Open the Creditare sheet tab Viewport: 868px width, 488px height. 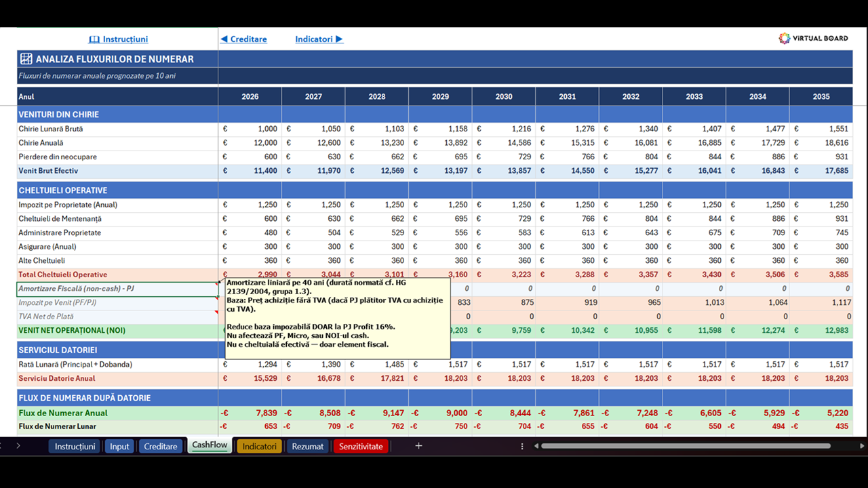pyautogui.click(x=161, y=446)
